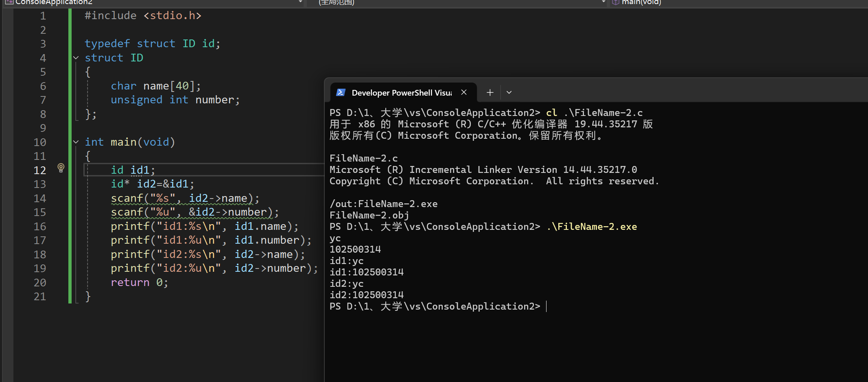Screen dimensions: 868x382
Task: Click line number 1 in the gutter
Action: [x=43, y=16]
